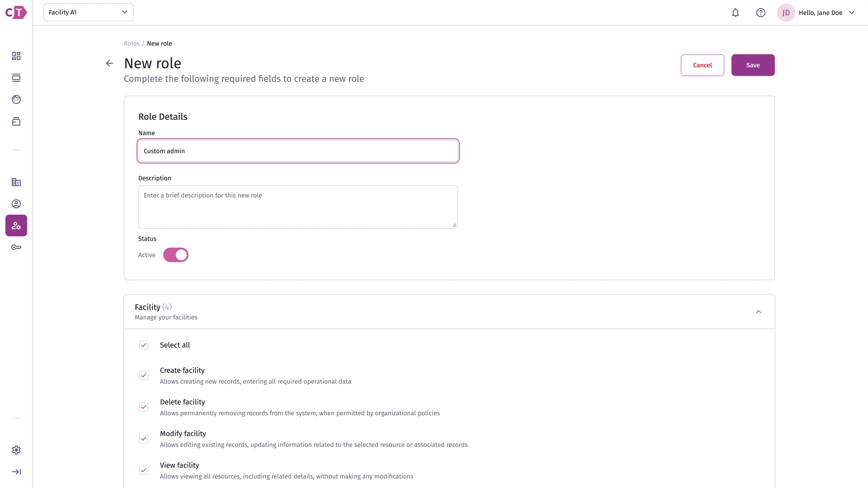Open the dashboard icon in sidebar
Image resolution: width=868 pixels, height=488 pixels.
(16, 56)
